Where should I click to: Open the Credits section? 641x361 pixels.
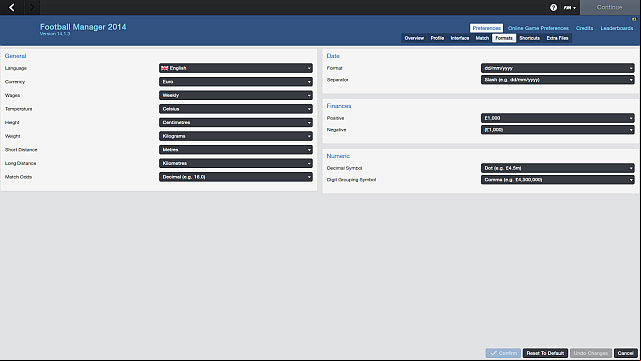click(x=584, y=28)
